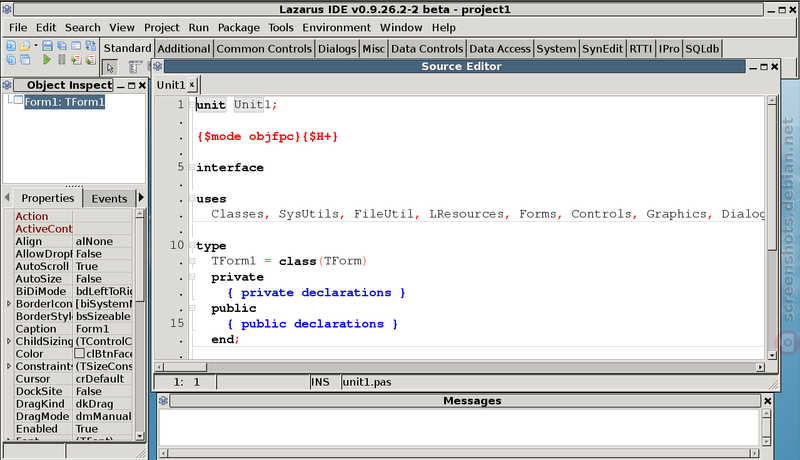Click the Source Editor vertical scrollbar down arrow
Image resolution: width=800 pixels, height=460 pixels.
pos(772,355)
